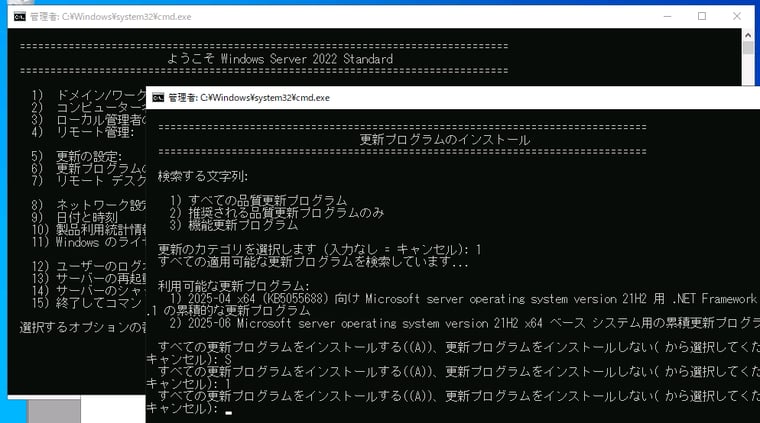Select menu line 8 ネットワーク設定

coord(89,205)
